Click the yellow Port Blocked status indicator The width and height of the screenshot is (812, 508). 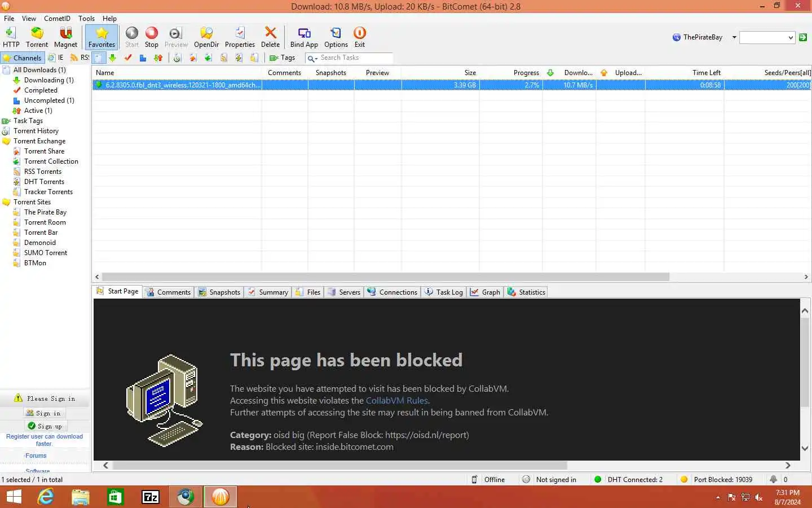pyautogui.click(x=684, y=479)
